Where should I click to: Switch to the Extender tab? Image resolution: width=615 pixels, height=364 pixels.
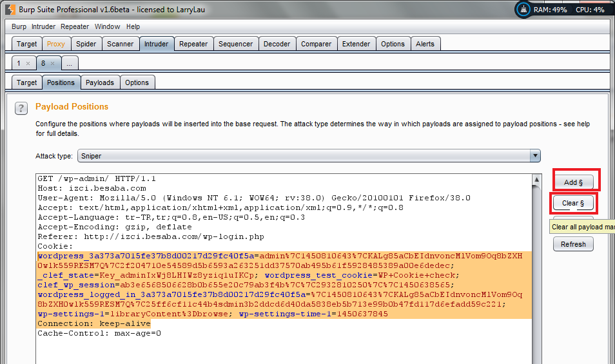[356, 44]
